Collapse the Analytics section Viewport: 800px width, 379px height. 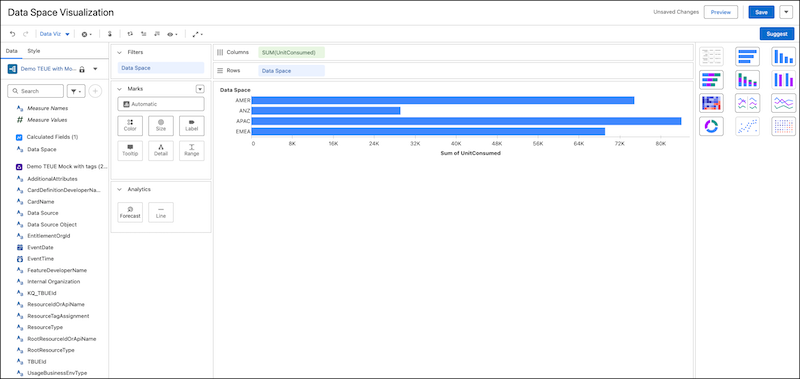pyautogui.click(x=119, y=189)
